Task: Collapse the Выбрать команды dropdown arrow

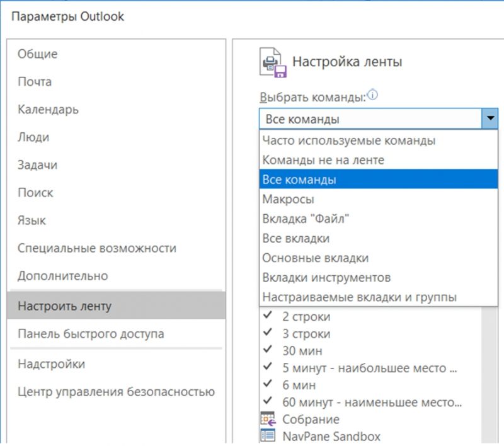Action: click(x=490, y=118)
